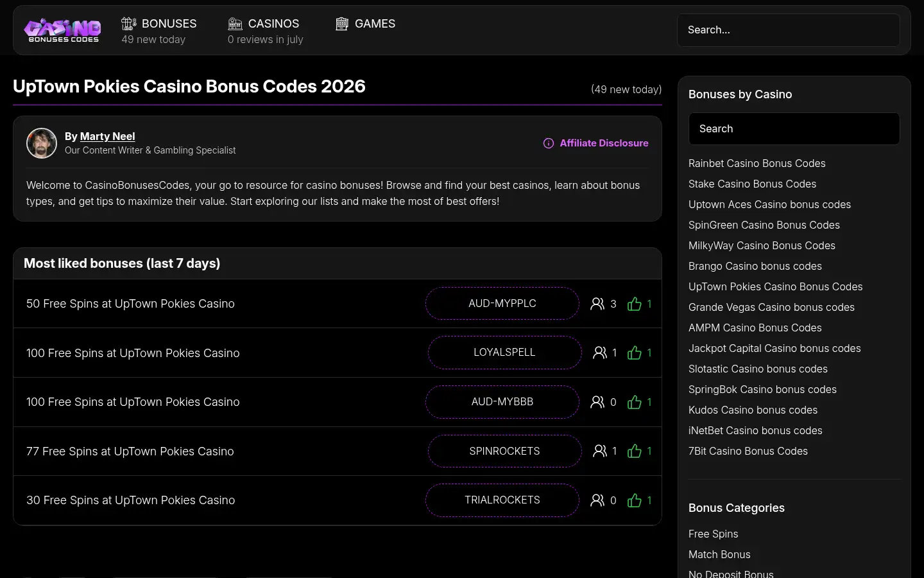The image size is (924, 578).
Task: Click Marty Neel's avatar photo
Action: pyautogui.click(x=42, y=143)
